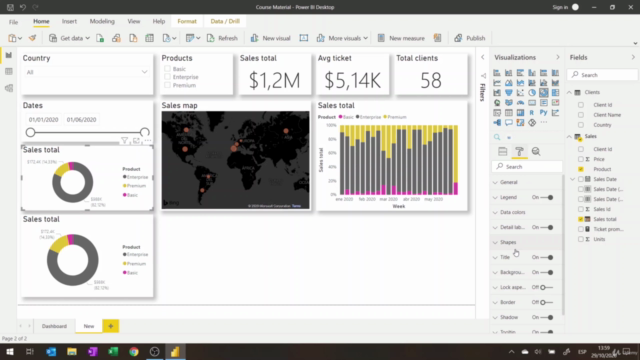Select the area chart visual icon
640x360 pixels.
[x=509, y=83]
